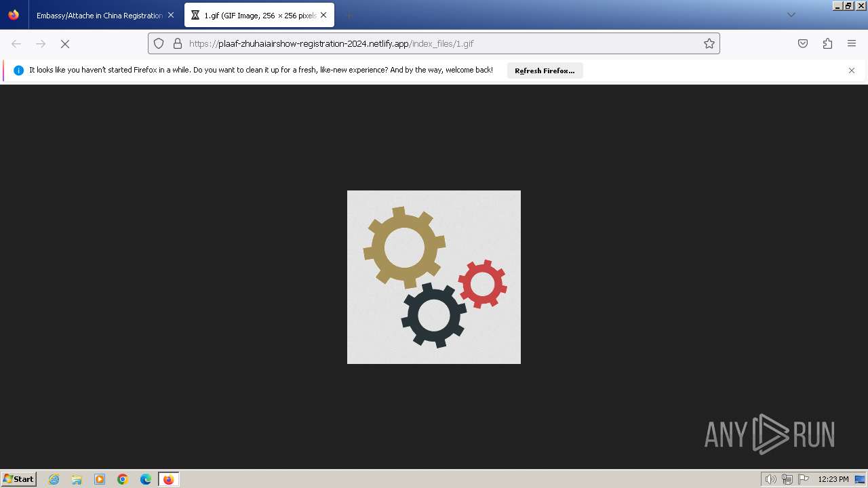This screenshot has height=488, width=868.
Task: Open Firefox View pinned tab icon
Action: pyautogui.click(x=14, y=15)
